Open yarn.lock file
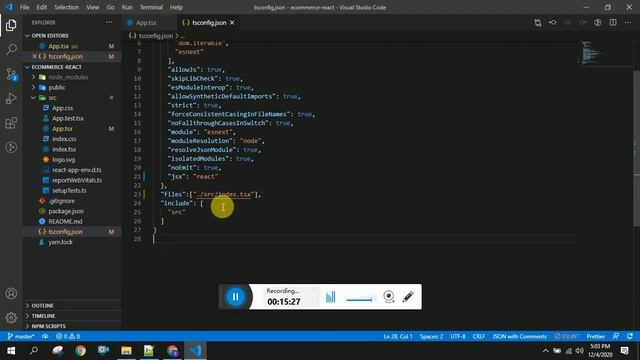640x360 pixels. pos(60,242)
